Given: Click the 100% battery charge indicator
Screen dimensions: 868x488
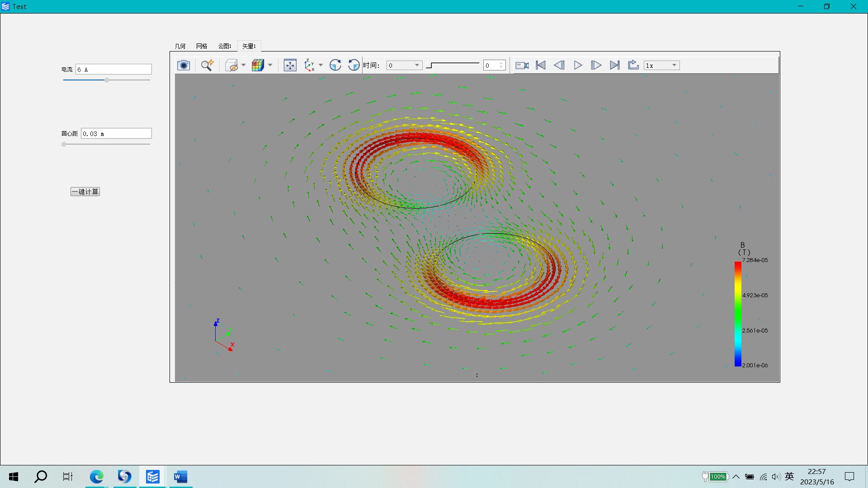Looking at the screenshot, I should [x=715, y=477].
